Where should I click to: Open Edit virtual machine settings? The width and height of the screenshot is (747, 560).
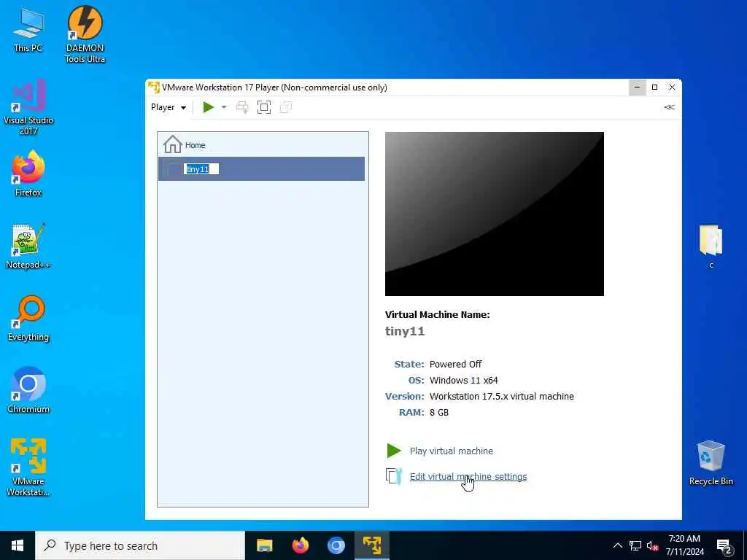coord(468,477)
